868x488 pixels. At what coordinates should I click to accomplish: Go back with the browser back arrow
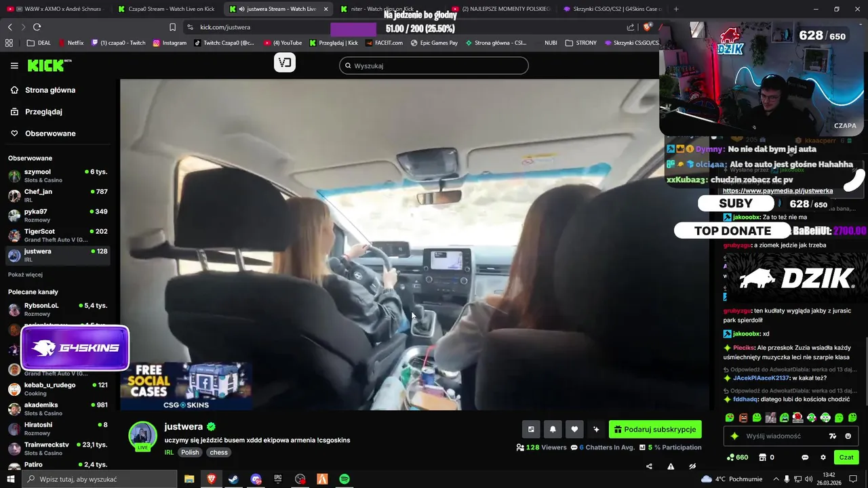pyautogui.click(x=9, y=27)
